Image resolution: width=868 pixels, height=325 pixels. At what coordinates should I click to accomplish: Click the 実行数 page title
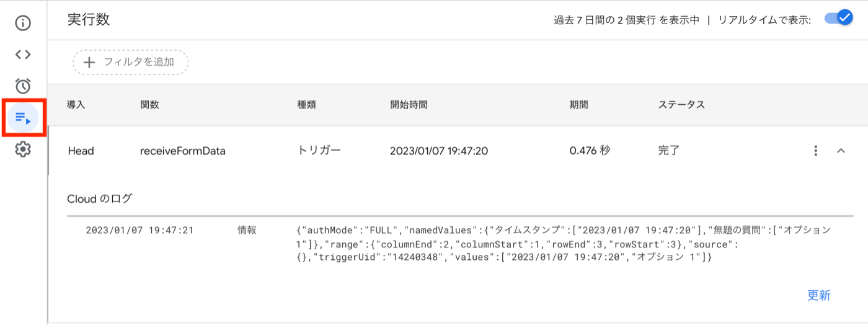(89, 19)
